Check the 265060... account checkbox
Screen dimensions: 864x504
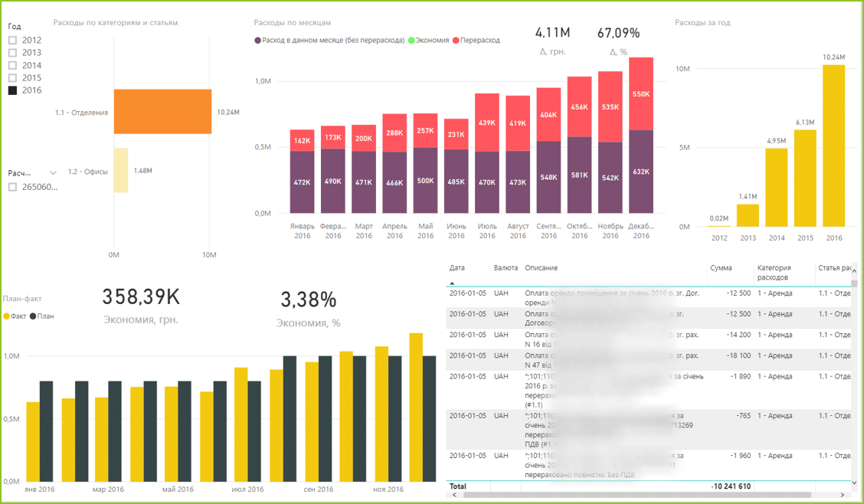[x=13, y=188]
